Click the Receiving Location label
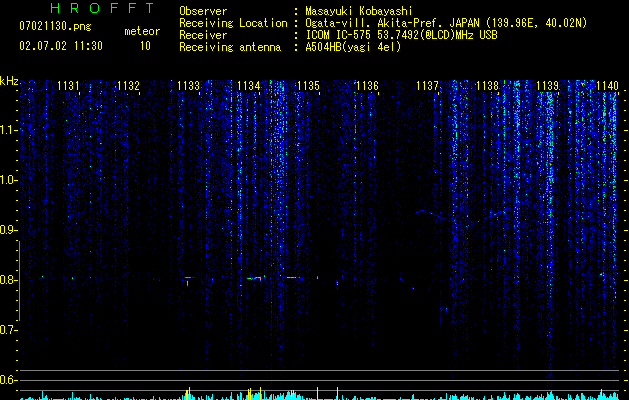Screen dimensions: 629x400 [x=233, y=23]
